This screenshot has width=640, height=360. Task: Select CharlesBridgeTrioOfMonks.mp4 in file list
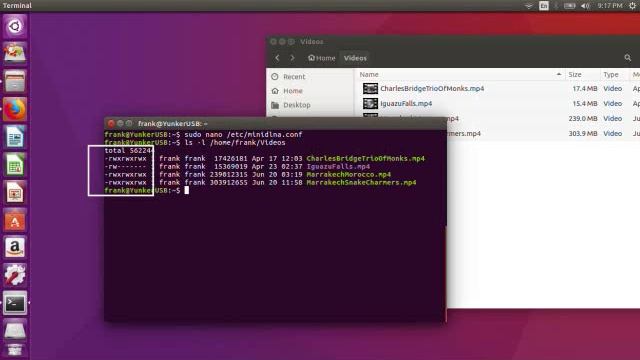[432, 89]
